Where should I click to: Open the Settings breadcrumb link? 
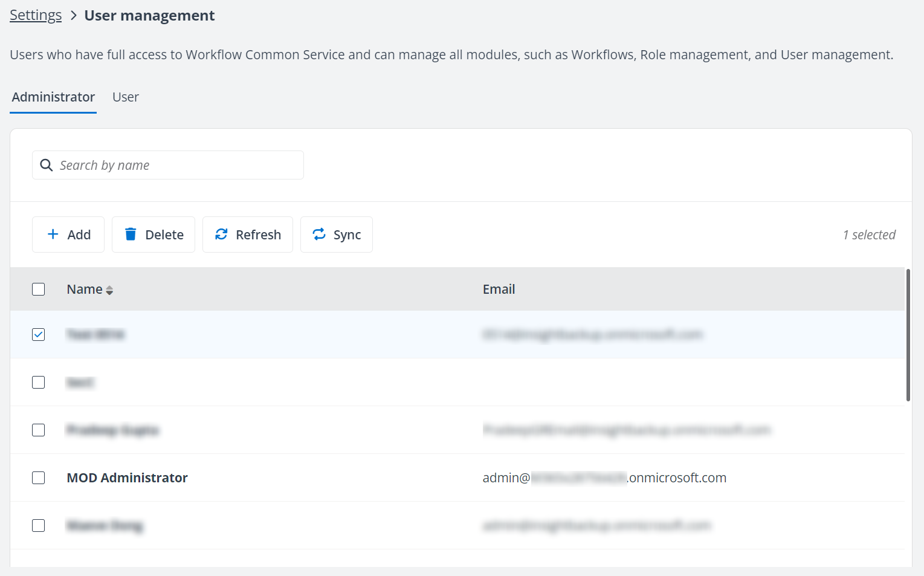35,15
